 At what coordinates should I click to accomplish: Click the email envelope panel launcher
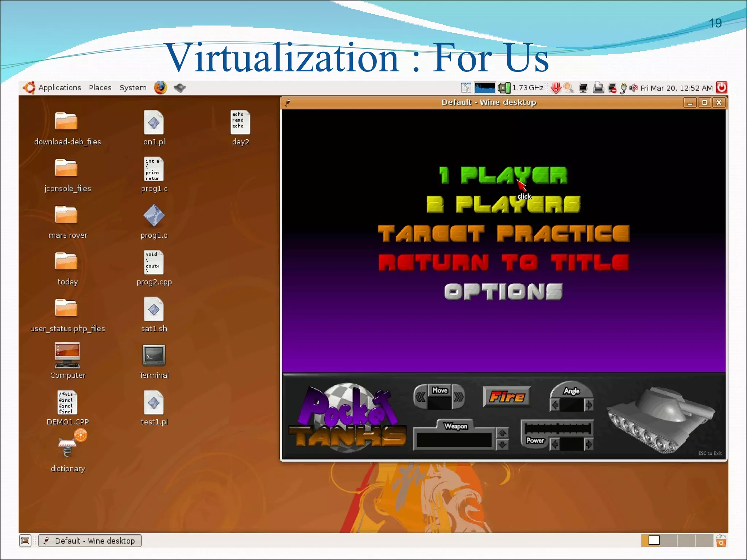[179, 88]
